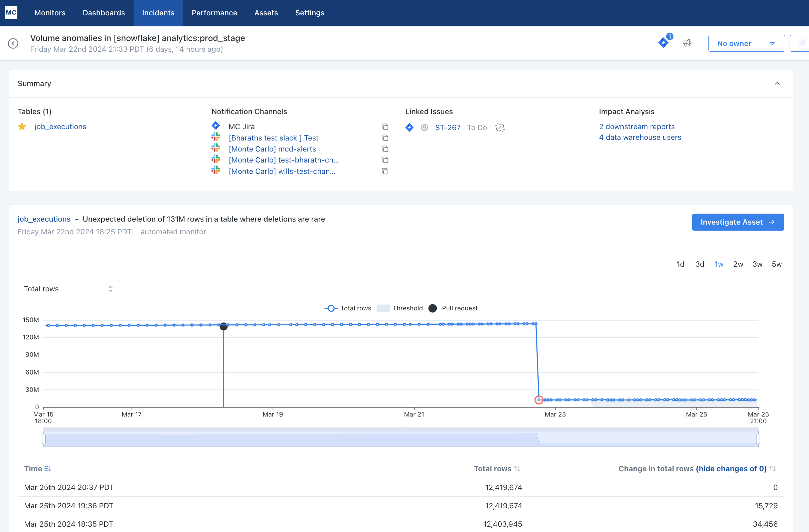This screenshot has width=809, height=532.
Task: Toggle the Total rows series in the chart legend
Action: click(348, 308)
